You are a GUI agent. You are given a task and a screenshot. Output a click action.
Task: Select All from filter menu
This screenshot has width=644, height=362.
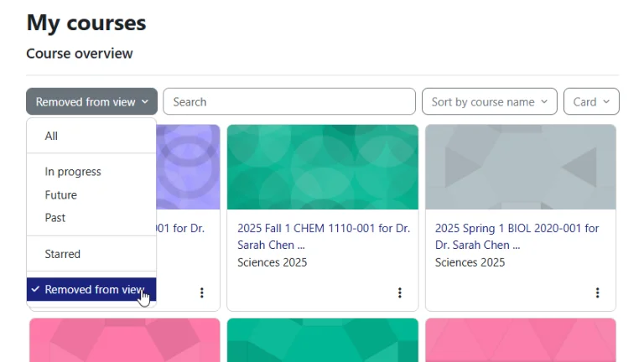tap(91, 136)
